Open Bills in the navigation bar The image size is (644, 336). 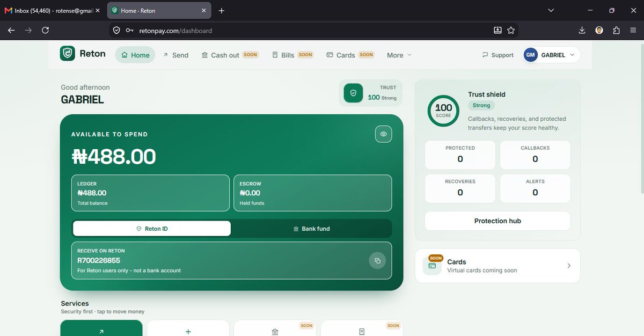click(x=292, y=55)
